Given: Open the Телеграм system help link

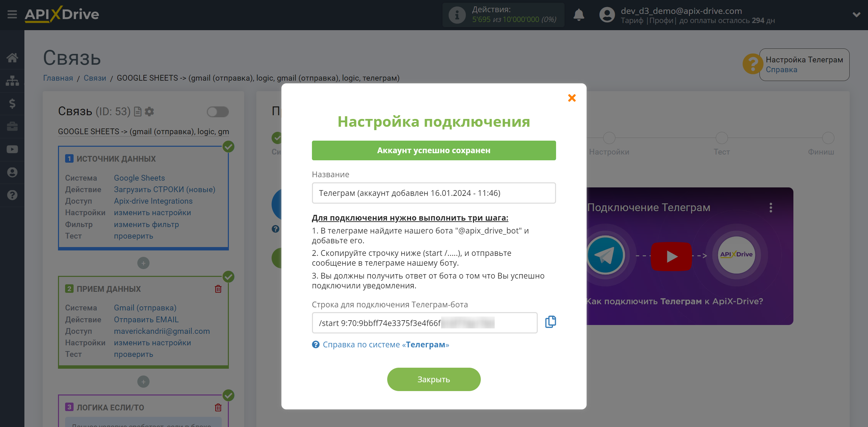Looking at the screenshot, I should 386,345.
